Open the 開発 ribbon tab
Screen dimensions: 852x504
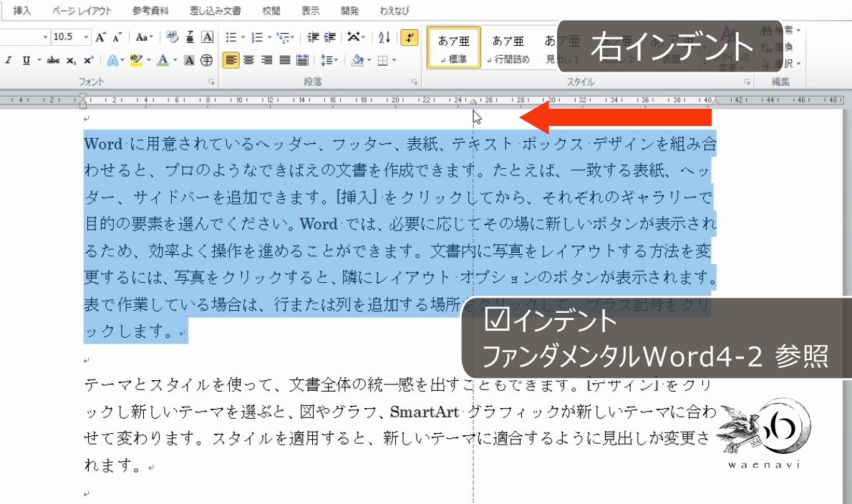(349, 10)
